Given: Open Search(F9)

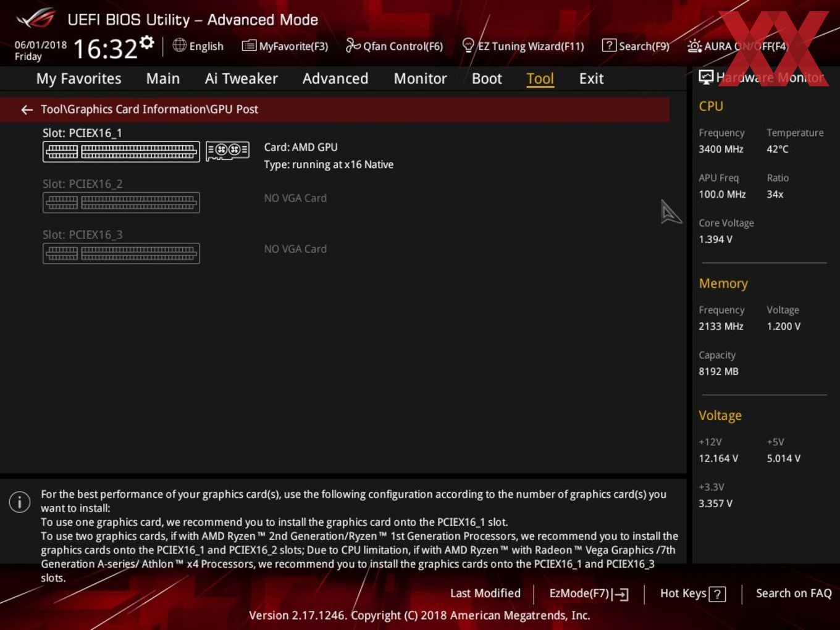Looking at the screenshot, I should point(636,46).
